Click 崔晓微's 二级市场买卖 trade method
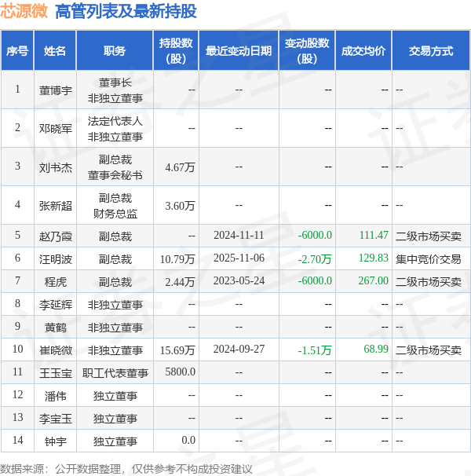The image size is (471, 476). pyautogui.click(x=428, y=350)
